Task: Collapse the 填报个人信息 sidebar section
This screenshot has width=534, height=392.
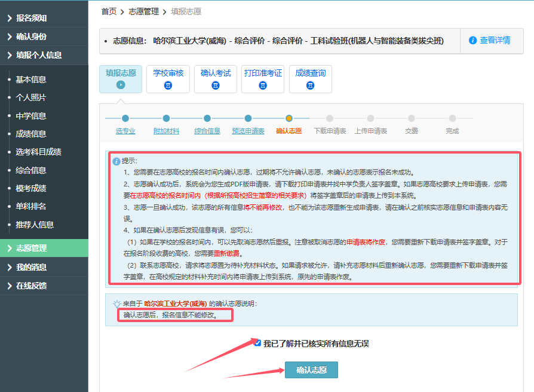Action: [44, 55]
